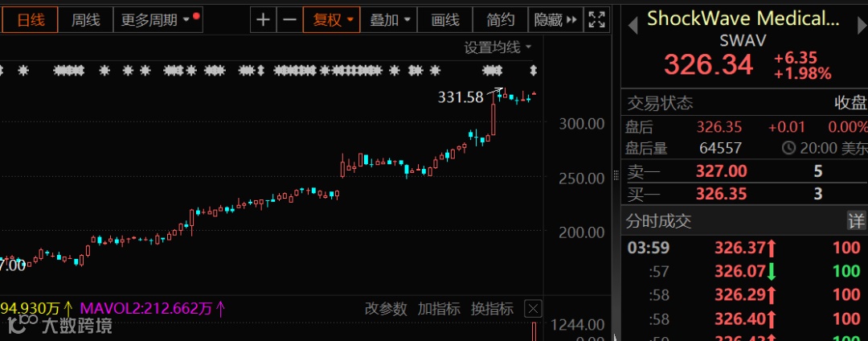Open the 复权 adjustment dropdown

[x=332, y=20]
